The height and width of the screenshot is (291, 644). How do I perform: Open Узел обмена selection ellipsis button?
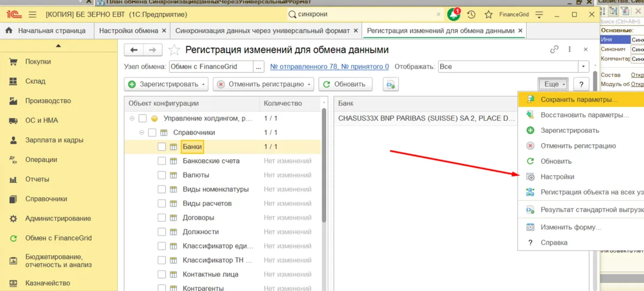(x=259, y=66)
